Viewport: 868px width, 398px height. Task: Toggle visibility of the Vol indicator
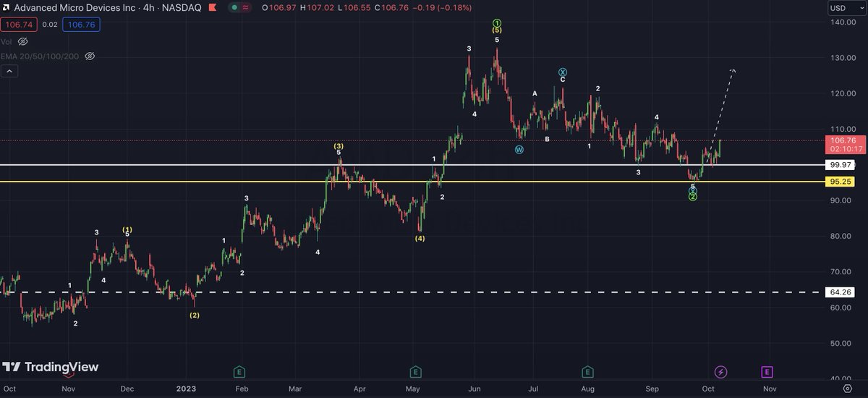click(x=23, y=42)
